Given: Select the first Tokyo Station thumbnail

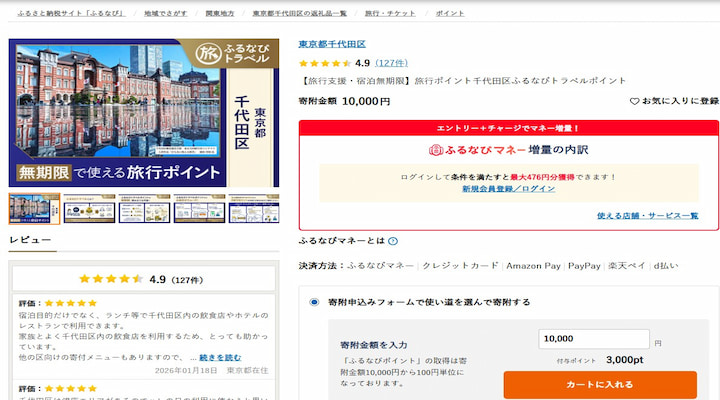Looking at the screenshot, I should 34,208.
